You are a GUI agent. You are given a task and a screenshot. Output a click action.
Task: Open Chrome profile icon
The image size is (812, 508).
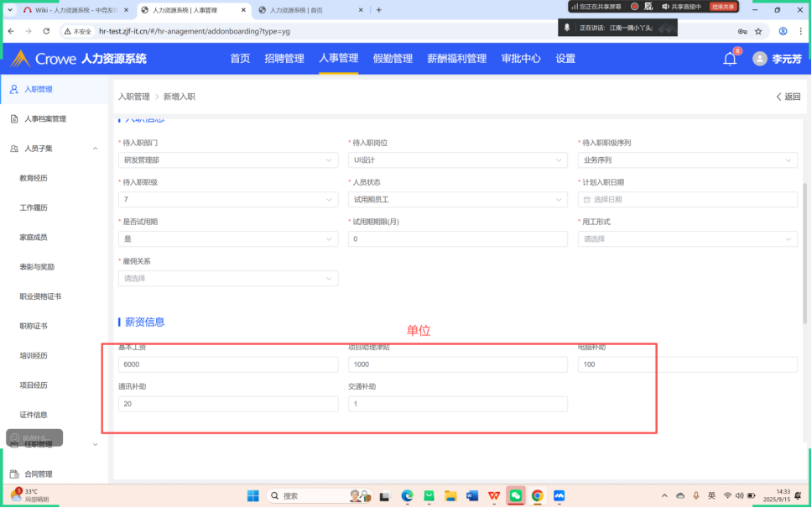pos(783,31)
